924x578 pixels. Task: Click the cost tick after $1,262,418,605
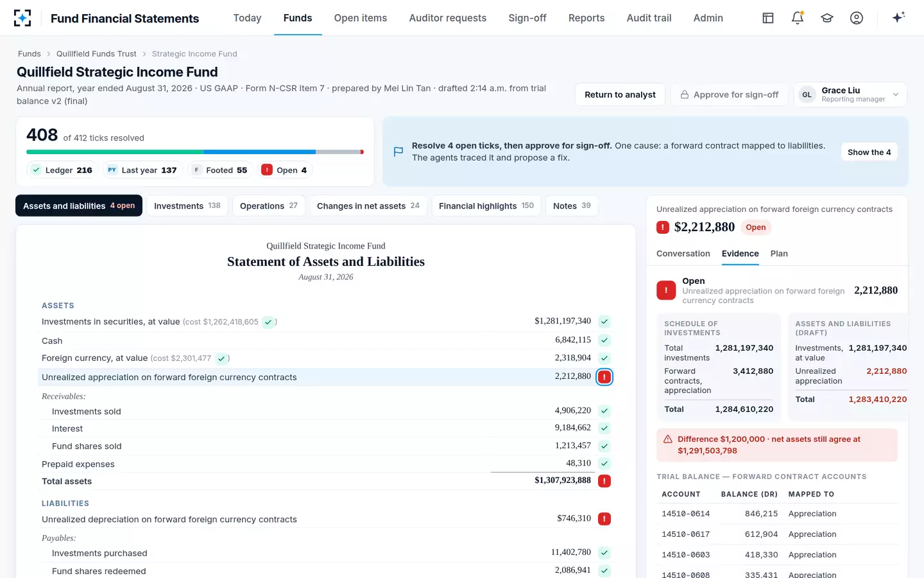[x=268, y=322]
